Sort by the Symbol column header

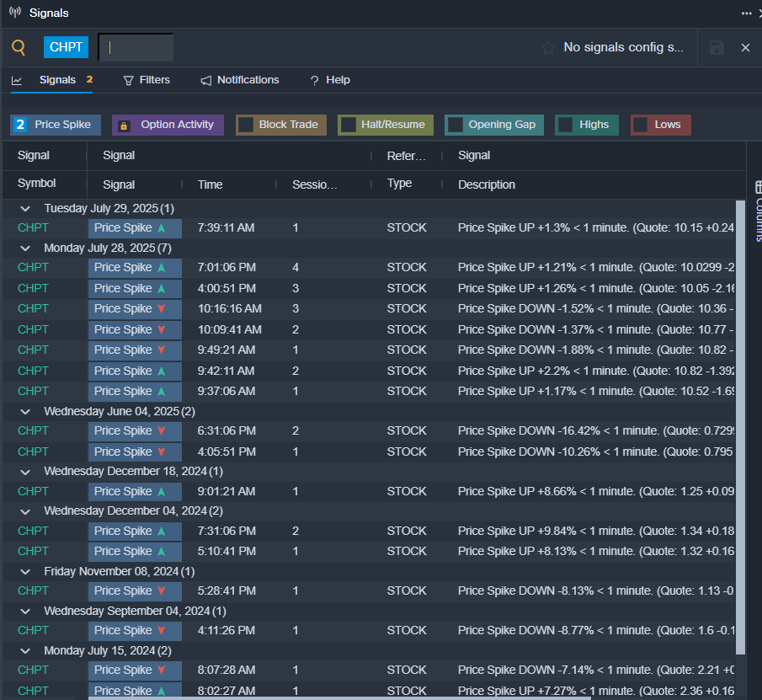(x=36, y=184)
